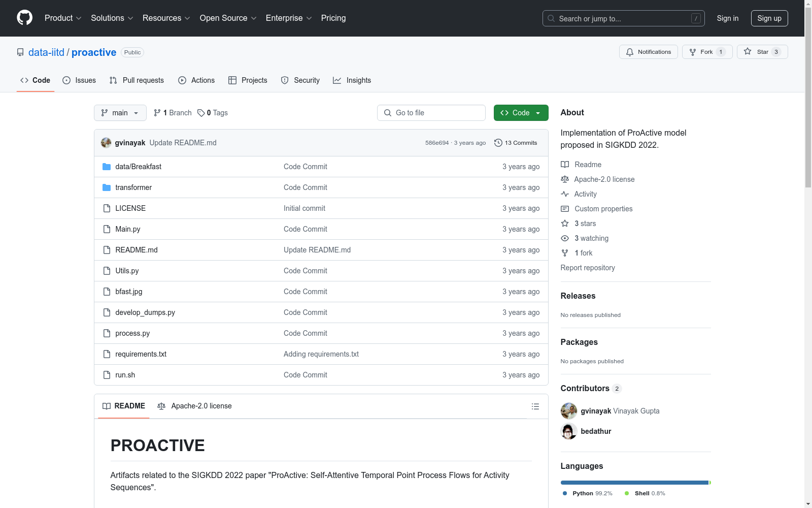Viewport: 812px width, 508px height.
Task: Open process.py file
Action: click(x=132, y=333)
